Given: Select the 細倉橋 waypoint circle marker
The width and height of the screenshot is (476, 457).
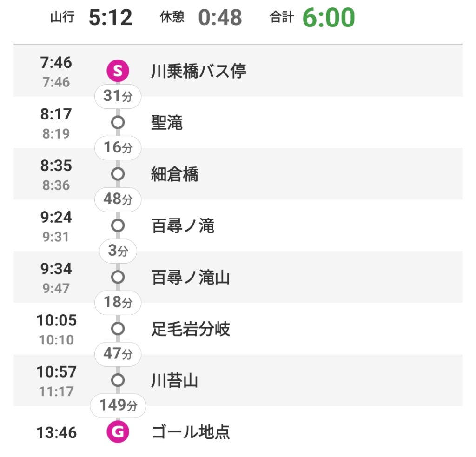Looking at the screenshot, I should (x=118, y=174).
